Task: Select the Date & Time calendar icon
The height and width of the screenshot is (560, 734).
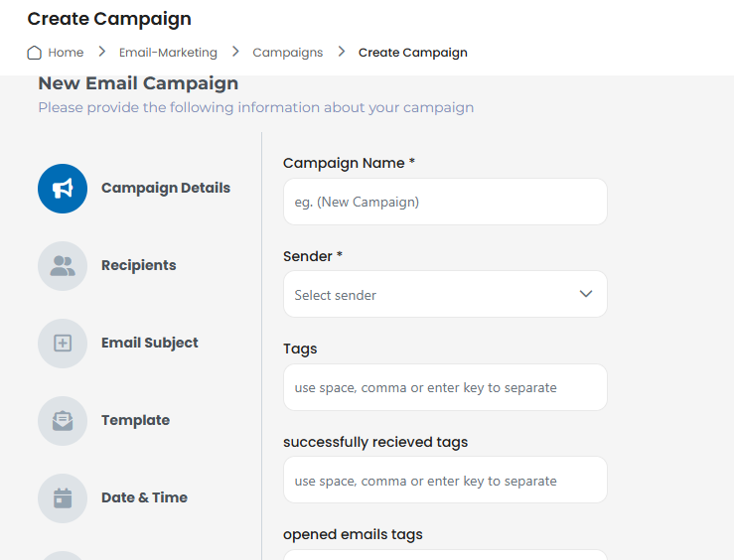Action: tap(63, 498)
